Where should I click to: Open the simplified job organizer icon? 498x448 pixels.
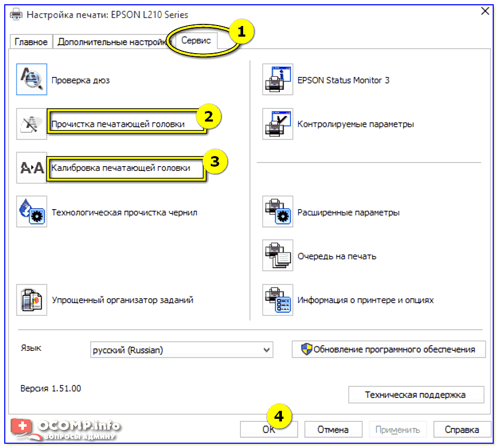coord(32,300)
